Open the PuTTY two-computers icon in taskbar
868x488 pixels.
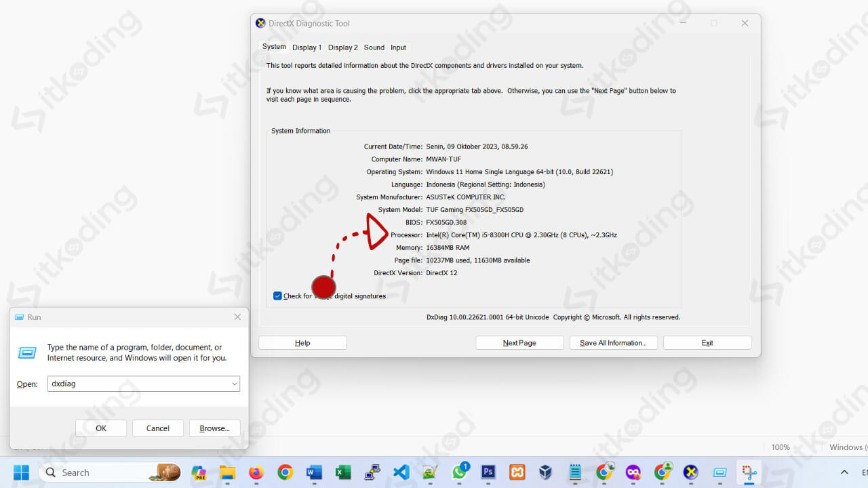point(372,472)
